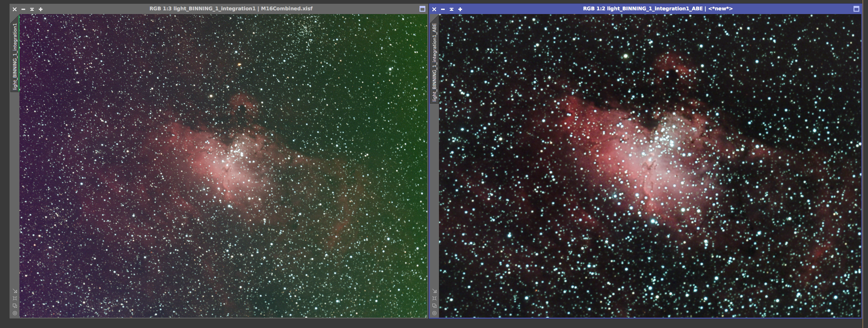Iconify the integration1_ABE window with minus button
Image resolution: width=868 pixels, height=328 pixels.
(x=443, y=9)
